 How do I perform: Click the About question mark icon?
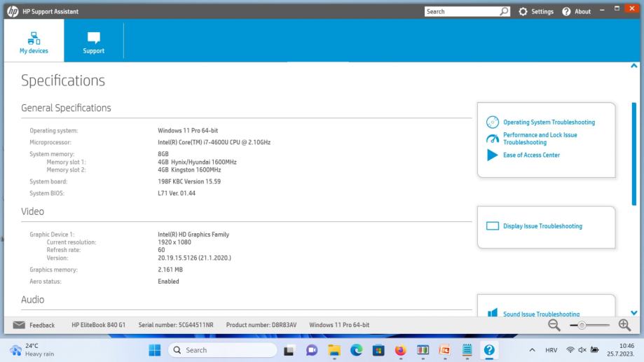pos(566,11)
